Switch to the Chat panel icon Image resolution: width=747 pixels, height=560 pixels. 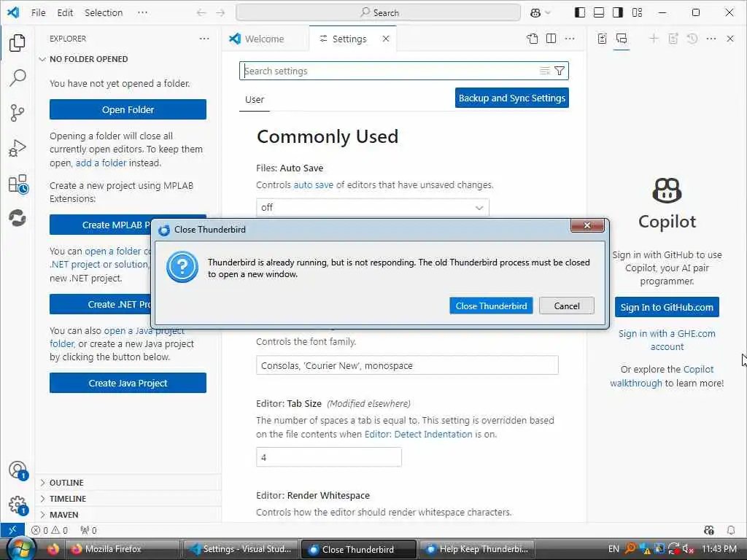coord(622,39)
